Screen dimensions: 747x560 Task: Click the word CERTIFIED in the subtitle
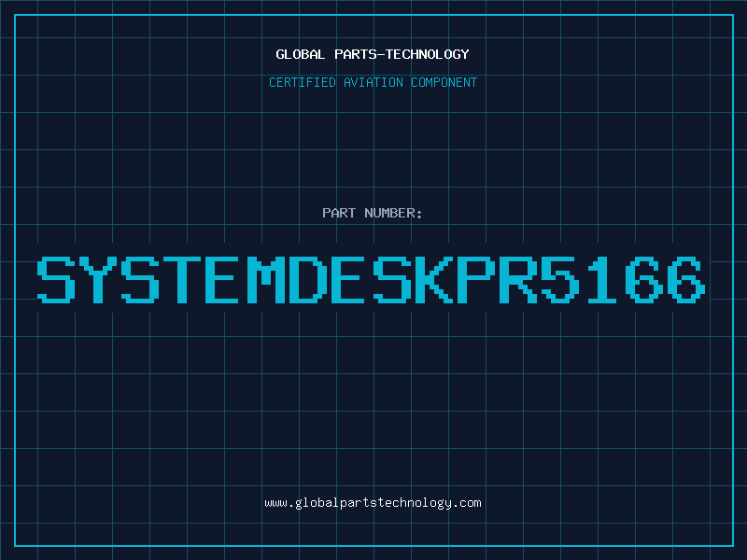point(303,82)
